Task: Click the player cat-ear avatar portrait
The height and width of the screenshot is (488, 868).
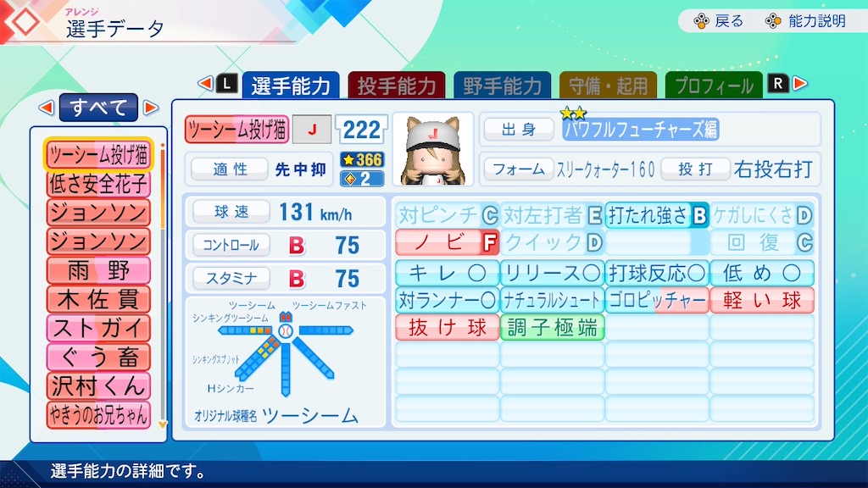Action: (x=433, y=150)
